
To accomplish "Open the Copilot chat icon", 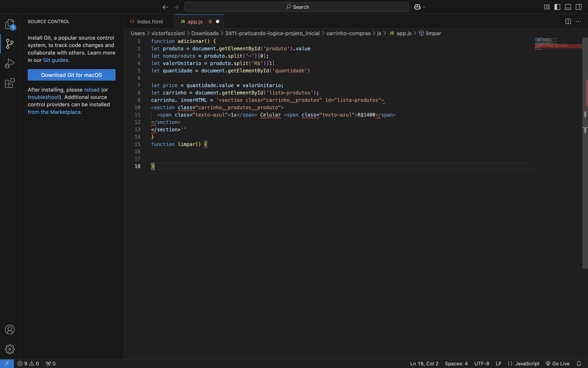I will 417,7.
